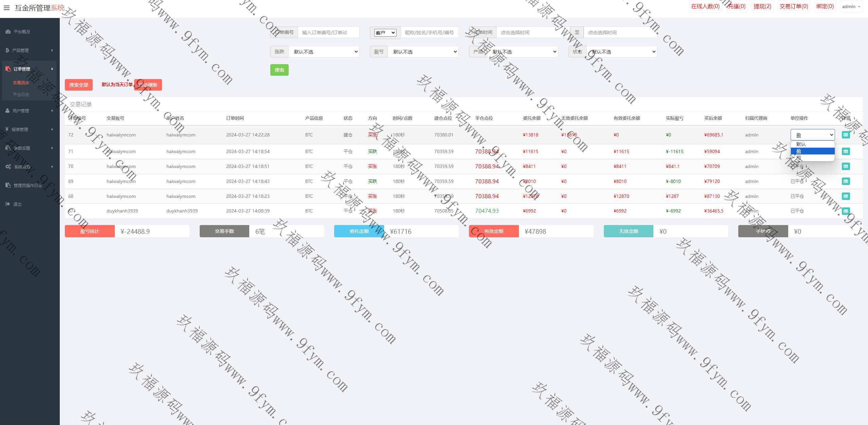Open details icon for order 67
This screenshot has height=425, width=868.
[x=846, y=211]
